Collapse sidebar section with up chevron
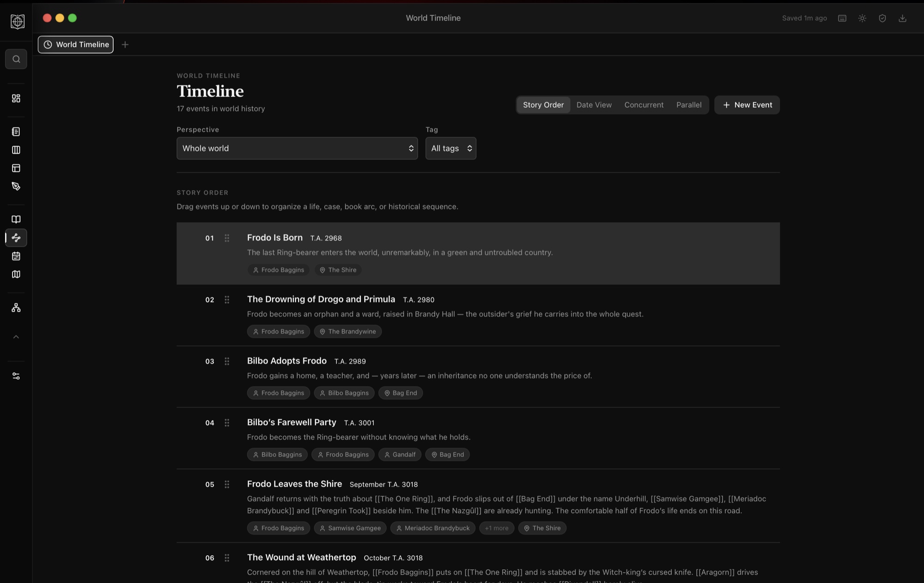This screenshot has height=583, width=924. point(16,337)
